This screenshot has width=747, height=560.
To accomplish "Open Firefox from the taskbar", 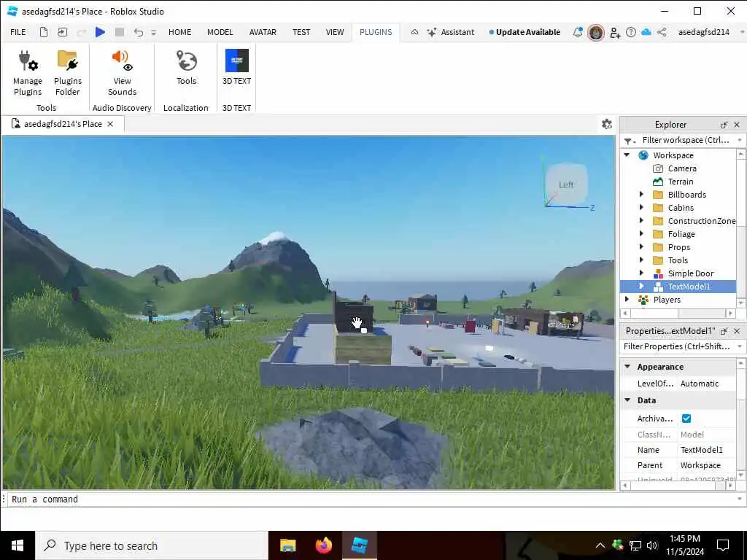I will click(x=324, y=545).
